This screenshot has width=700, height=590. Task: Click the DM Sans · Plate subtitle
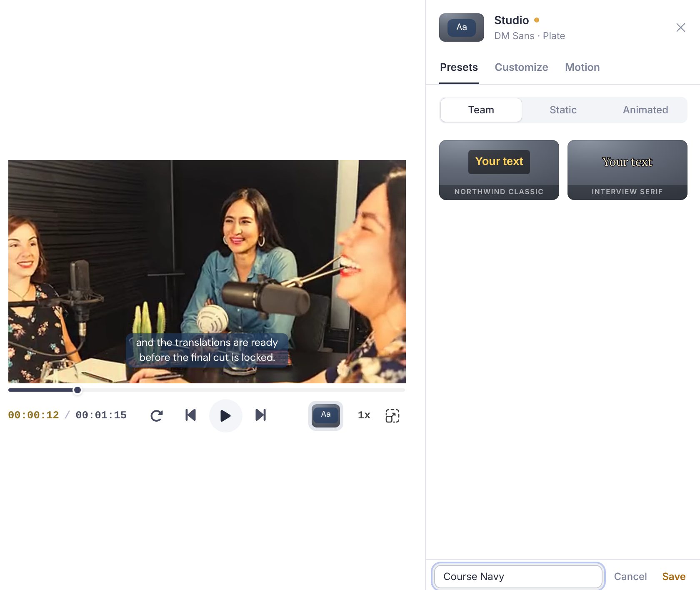pyautogui.click(x=529, y=36)
